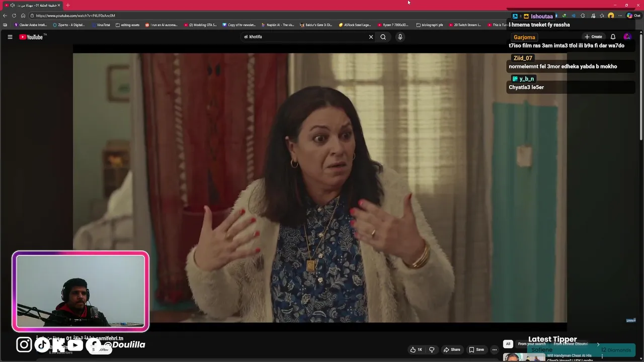The height and width of the screenshot is (362, 644).
Task: Open the VirusTotal bookmark
Action: point(101,25)
